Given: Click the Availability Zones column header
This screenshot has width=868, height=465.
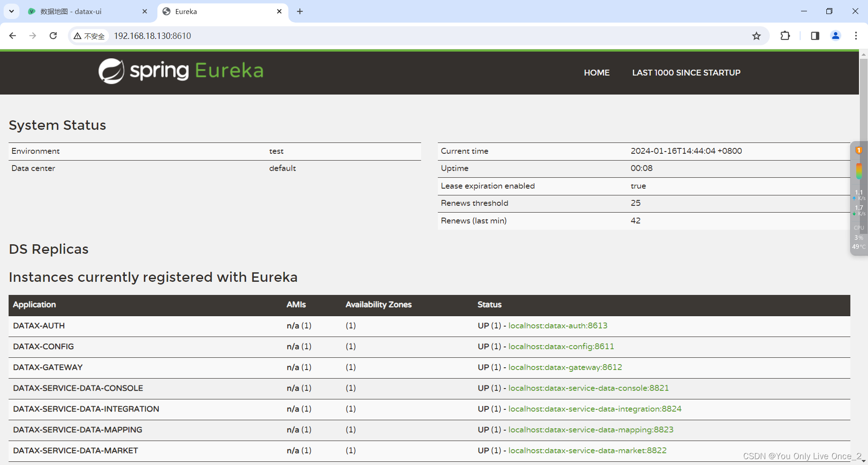Looking at the screenshot, I should click(379, 305).
